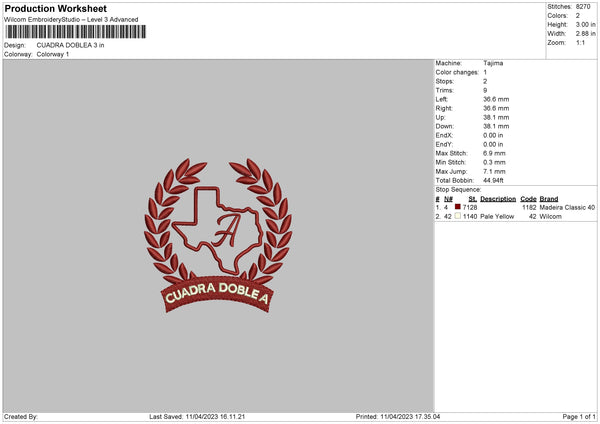Click the barcode below the title
The width and height of the screenshot is (600, 424).
[75, 32]
